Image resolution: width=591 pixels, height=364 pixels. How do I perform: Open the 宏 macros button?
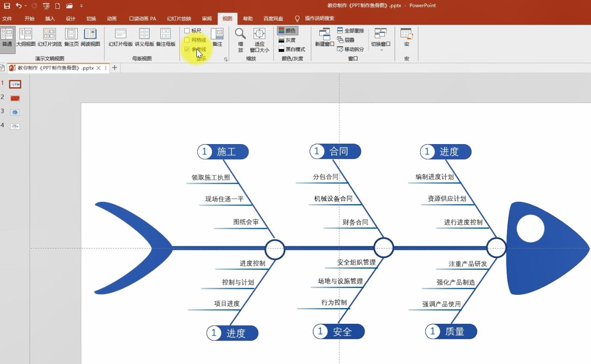[407, 38]
